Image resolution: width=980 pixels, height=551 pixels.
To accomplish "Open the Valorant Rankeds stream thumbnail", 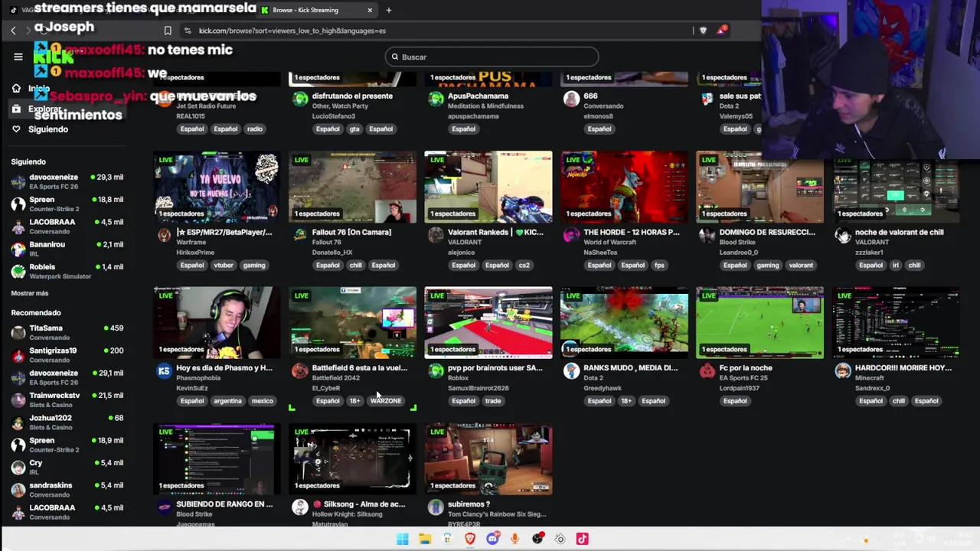I will click(488, 187).
